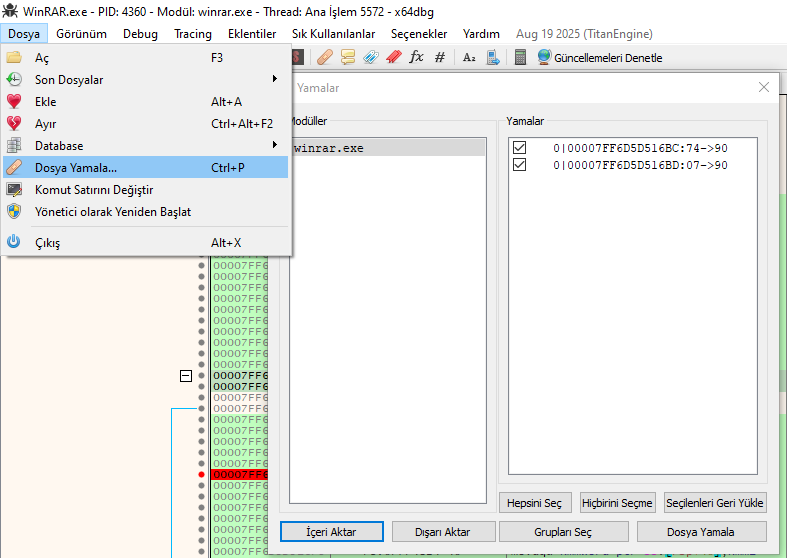Screen dimensions: 787x558
Task: Click the Dışarı Aktar button
Action: click(x=443, y=531)
